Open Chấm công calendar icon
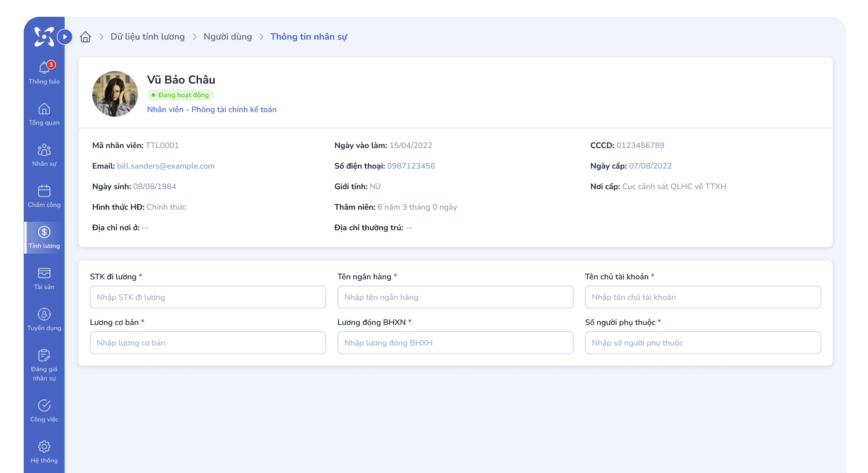868x473 pixels. pos(44,191)
